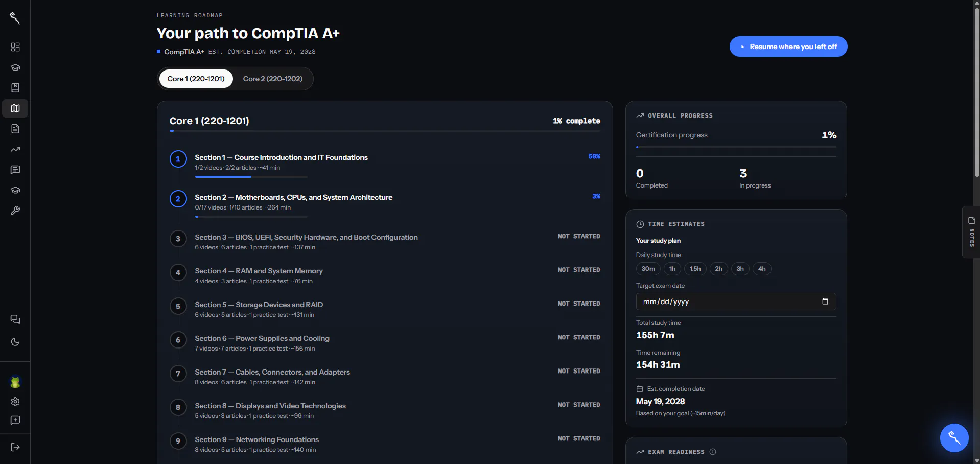Click the "EXAM READINESS" panel heading
Screen dimensions: 980x464
pos(676,452)
